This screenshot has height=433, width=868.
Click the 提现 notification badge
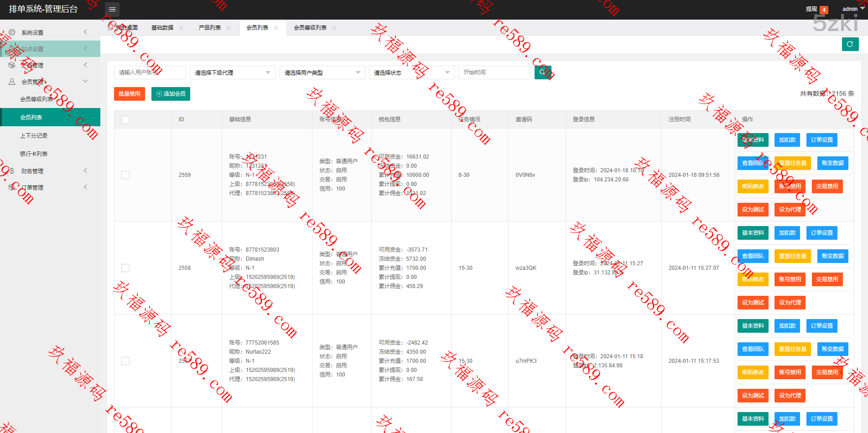point(824,10)
